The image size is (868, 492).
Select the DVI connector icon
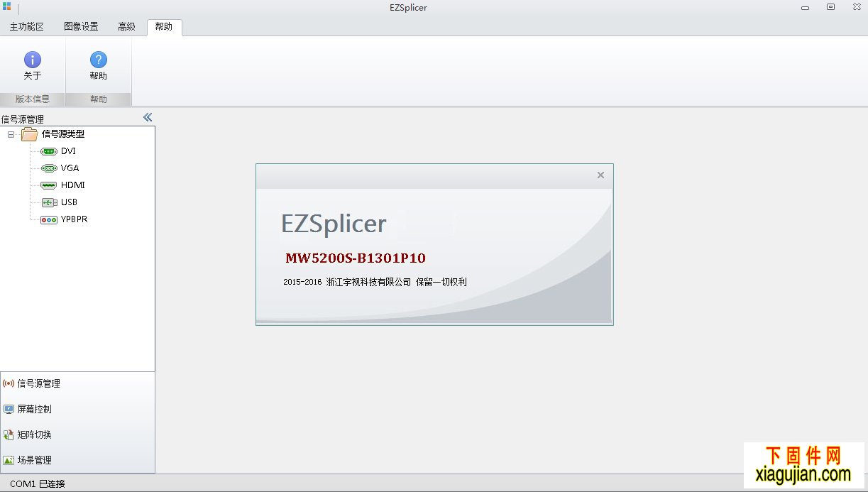point(49,151)
